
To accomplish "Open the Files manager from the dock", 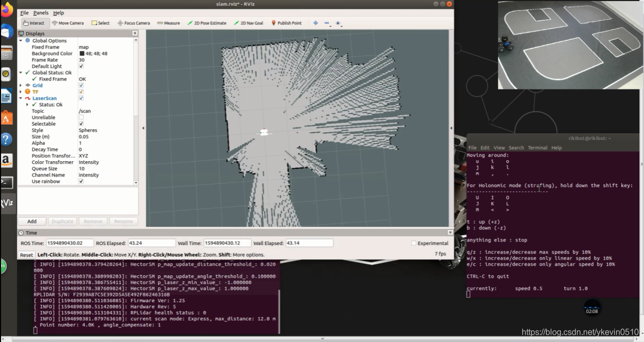I will (6, 53).
